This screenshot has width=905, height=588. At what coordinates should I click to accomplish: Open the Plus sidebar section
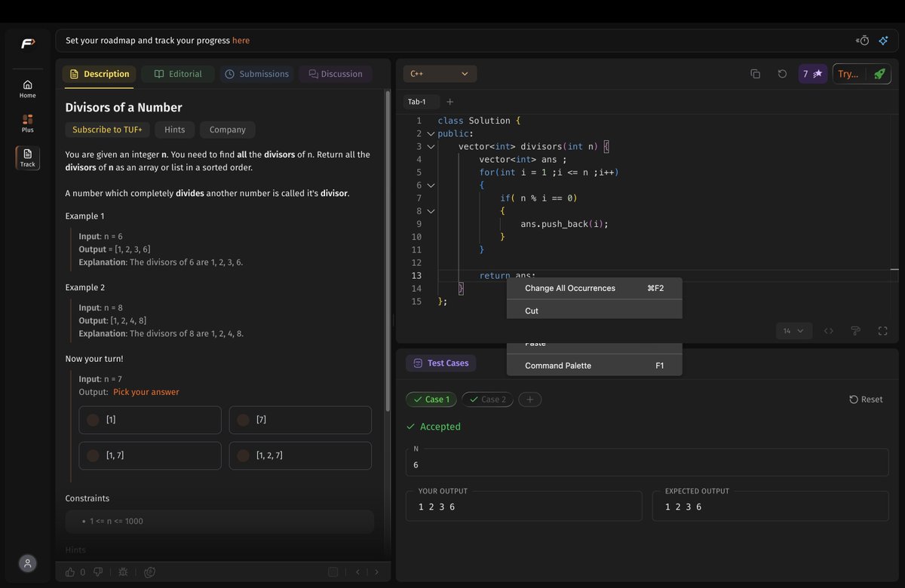(x=27, y=124)
